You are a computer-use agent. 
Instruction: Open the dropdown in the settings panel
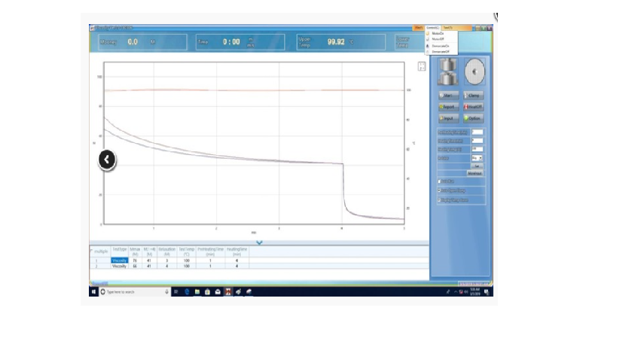tap(476, 158)
